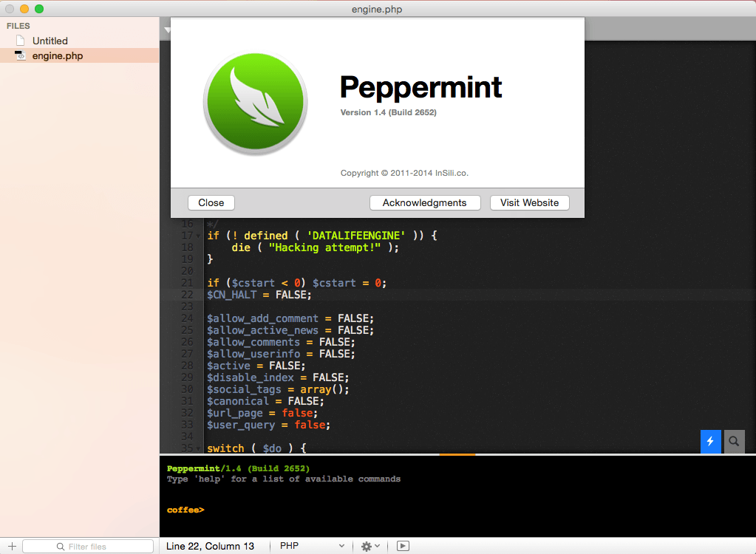Viewport: 756px width, 554px height.
Task: Open the Acknowledgments page
Action: click(x=425, y=203)
